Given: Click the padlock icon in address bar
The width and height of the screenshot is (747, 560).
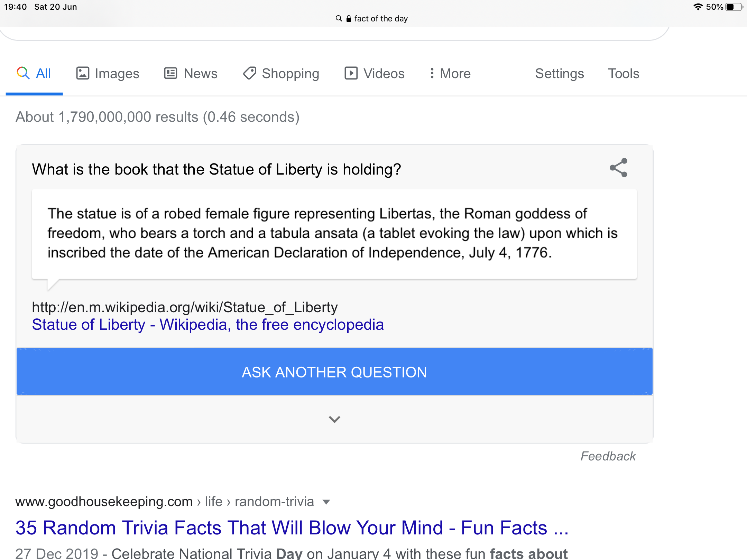Looking at the screenshot, I should 349,19.
